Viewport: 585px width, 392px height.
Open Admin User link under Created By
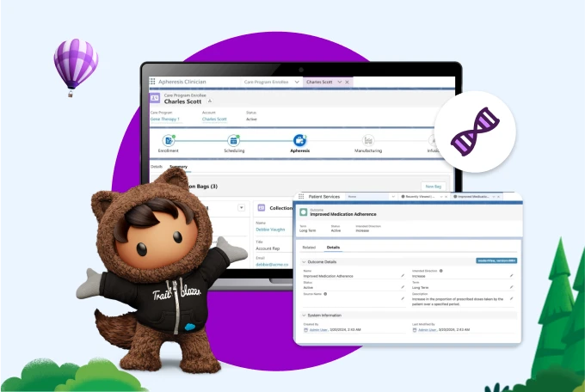pyautogui.click(x=318, y=330)
